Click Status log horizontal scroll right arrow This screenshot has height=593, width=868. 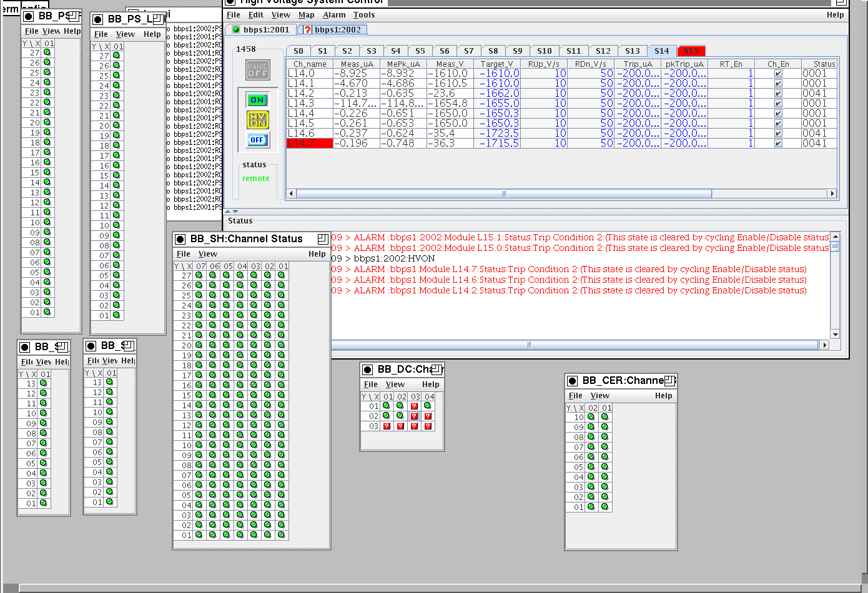(x=824, y=345)
